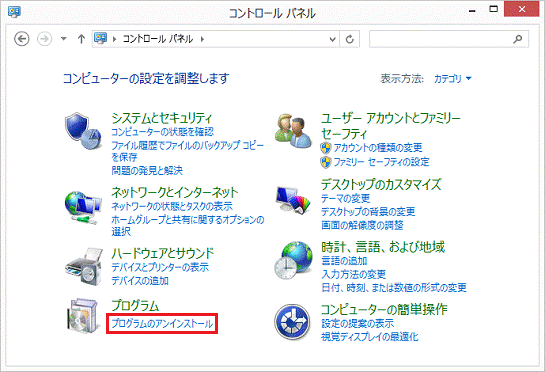Click the Control Panel icon in title bar
The width and height of the screenshot is (545, 372).
pos(14,12)
